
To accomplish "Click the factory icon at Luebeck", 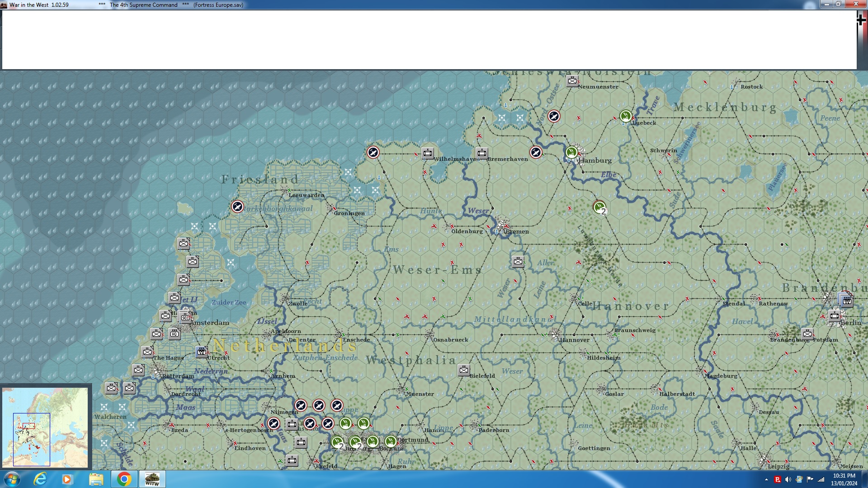I will 625,116.
